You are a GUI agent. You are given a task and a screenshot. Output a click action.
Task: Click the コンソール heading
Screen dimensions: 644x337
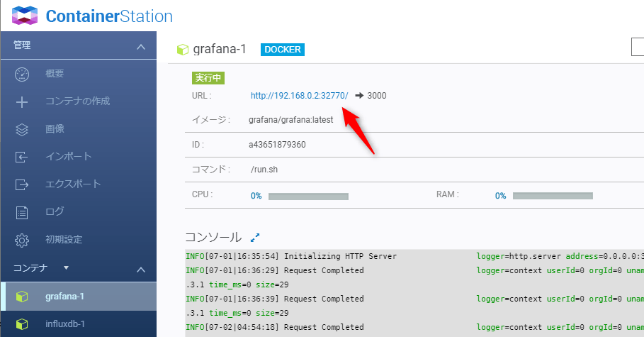(x=213, y=238)
